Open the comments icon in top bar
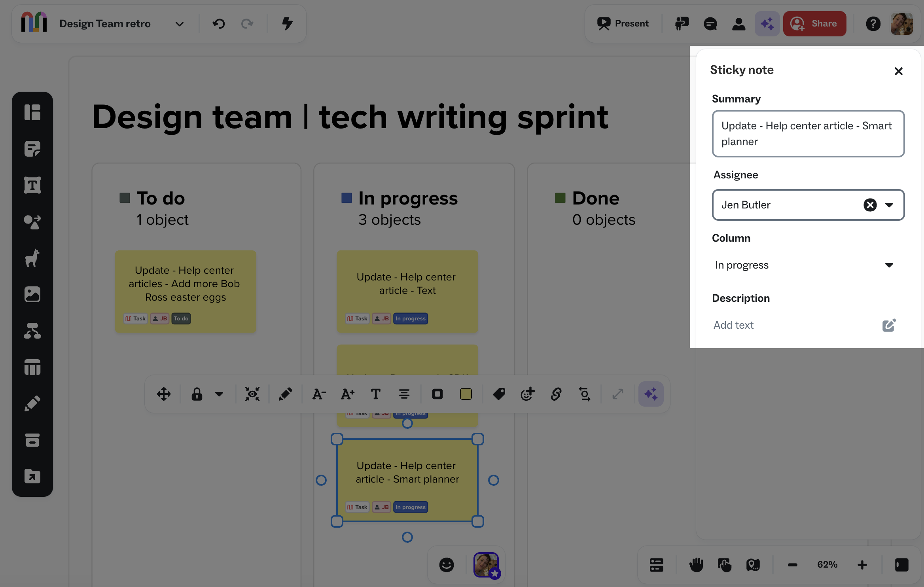The height and width of the screenshot is (587, 924). click(710, 24)
